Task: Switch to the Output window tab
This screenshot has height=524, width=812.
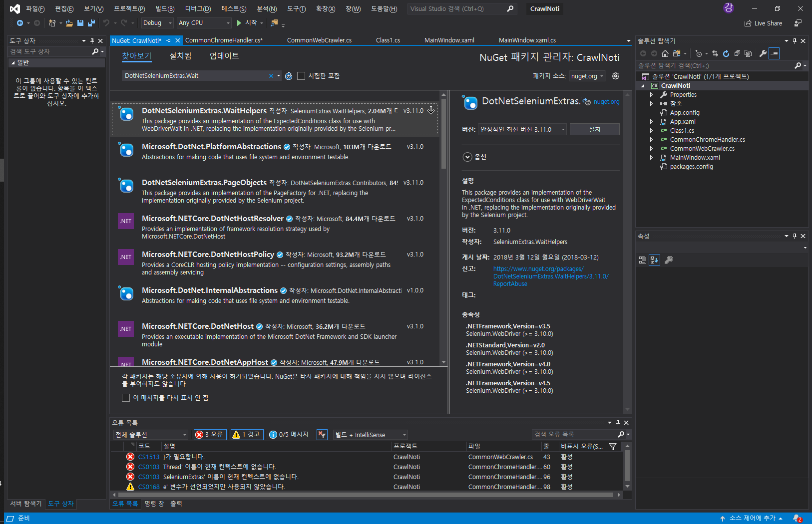Action: pyautogui.click(x=176, y=504)
